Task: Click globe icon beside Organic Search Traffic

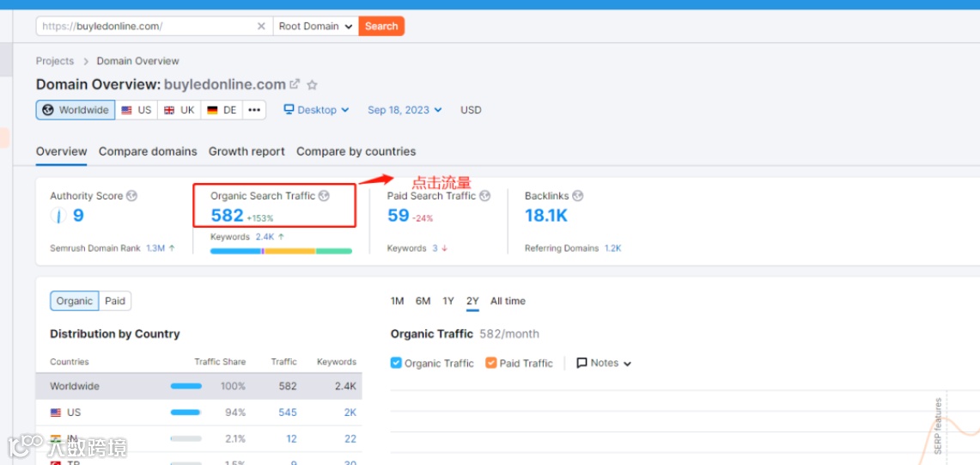Action: pos(324,196)
